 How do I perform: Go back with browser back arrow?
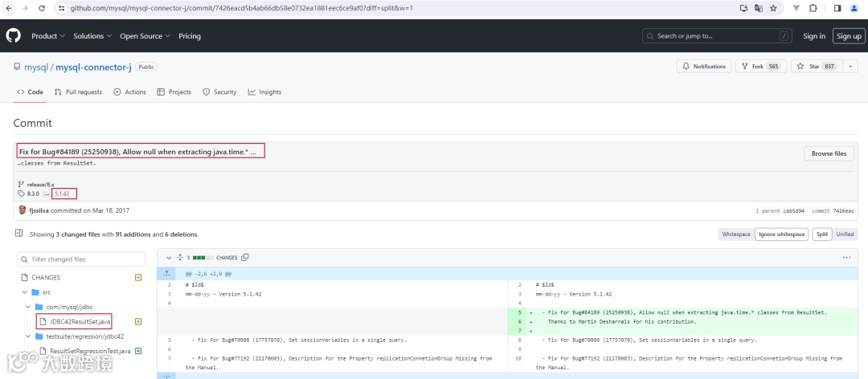9,9
